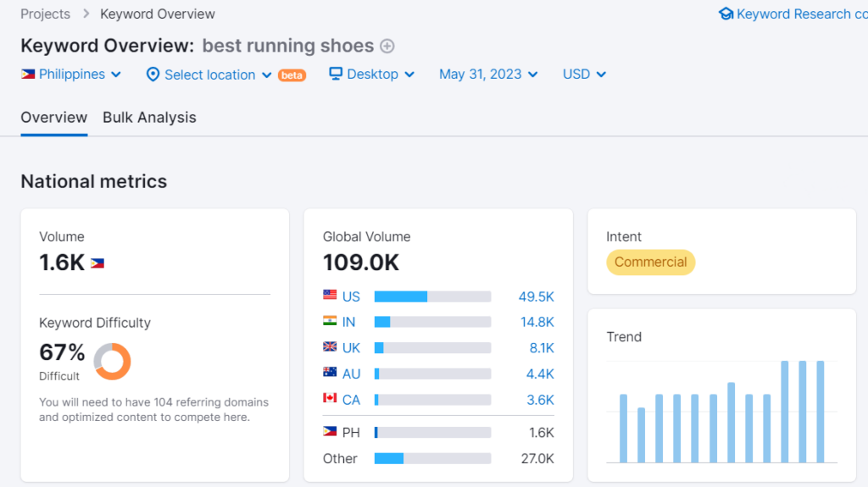Image resolution: width=868 pixels, height=487 pixels.
Task: Open the Philippines country dropdown
Action: tap(71, 75)
